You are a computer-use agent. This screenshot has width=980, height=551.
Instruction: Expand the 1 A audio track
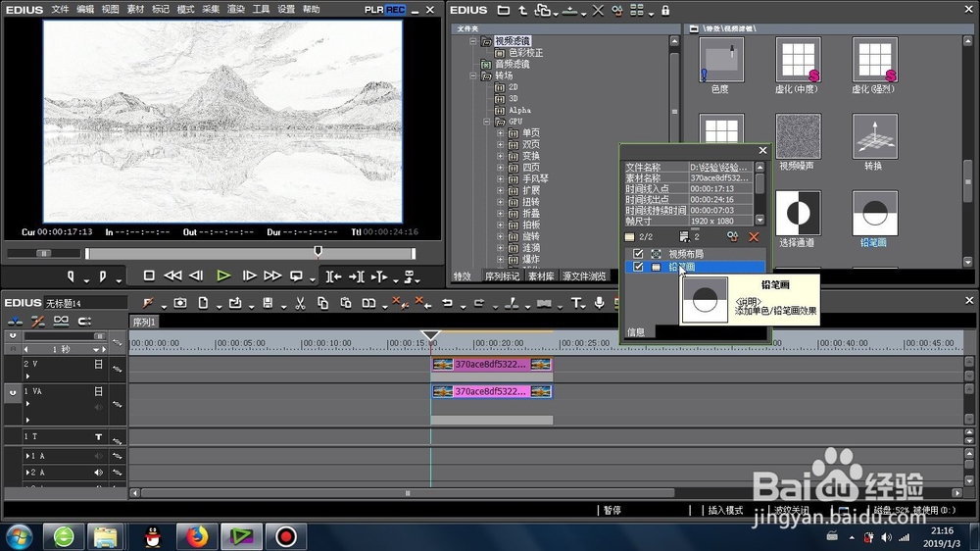point(26,456)
